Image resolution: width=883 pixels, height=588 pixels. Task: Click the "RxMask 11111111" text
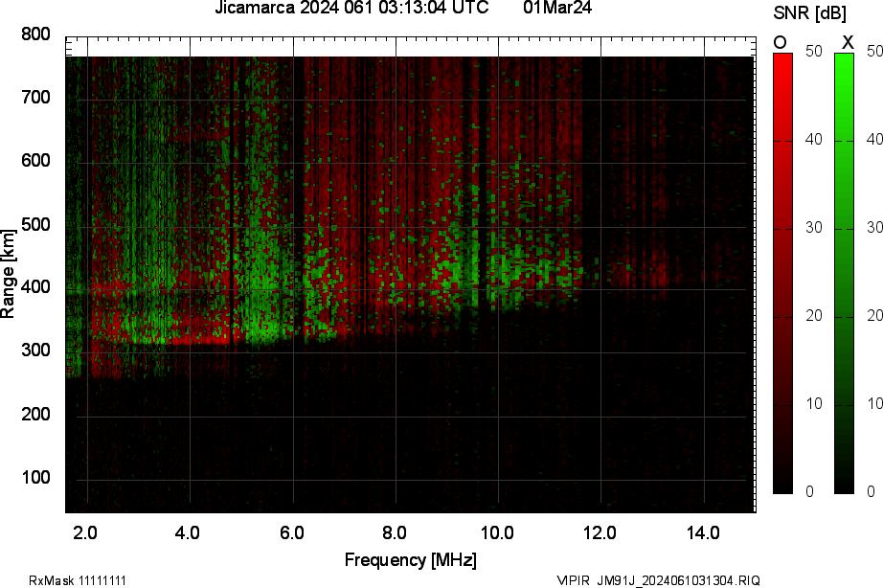78,580
